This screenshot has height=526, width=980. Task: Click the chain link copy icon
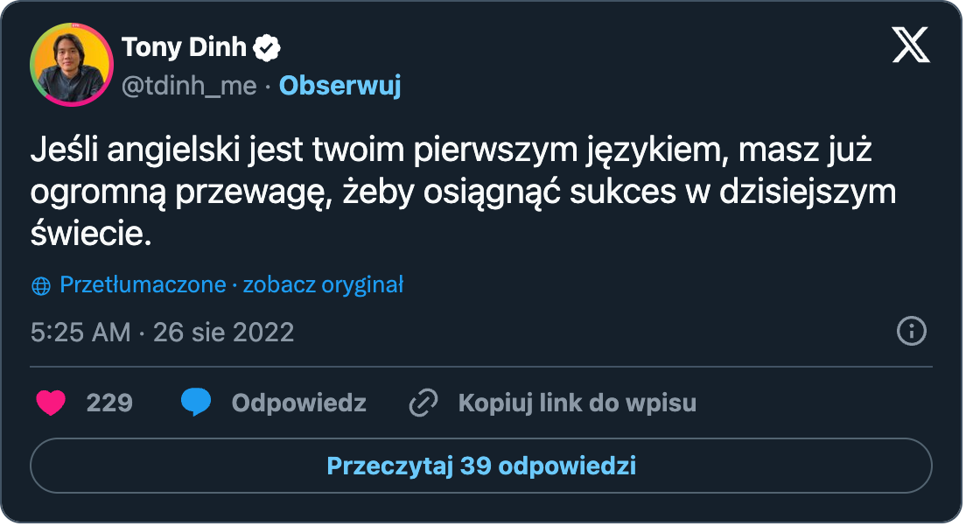423,403
